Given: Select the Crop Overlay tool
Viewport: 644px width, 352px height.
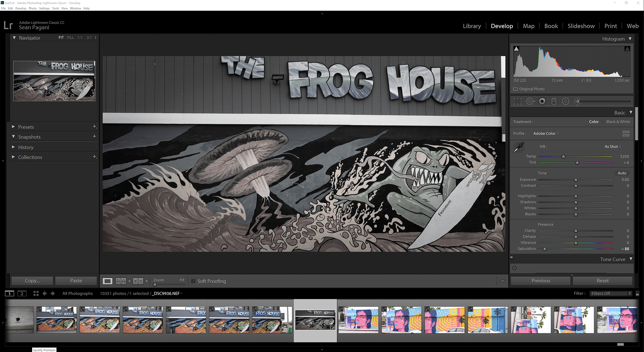Looking at the screenshot, I should 518,101.
